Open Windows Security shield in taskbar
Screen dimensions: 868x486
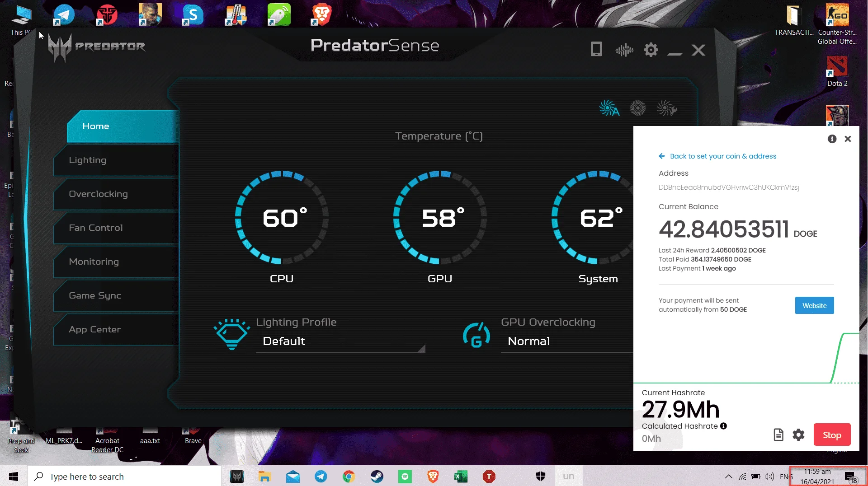tap(541, 476)
